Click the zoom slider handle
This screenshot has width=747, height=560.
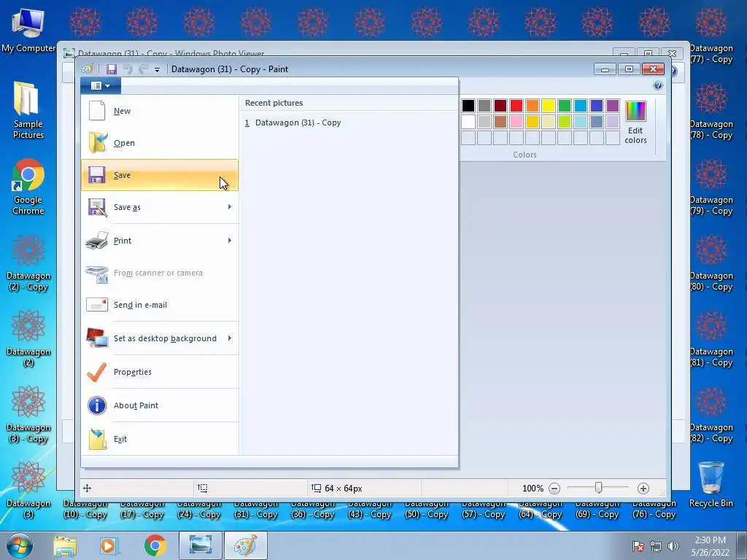click(x=599, y=488)
